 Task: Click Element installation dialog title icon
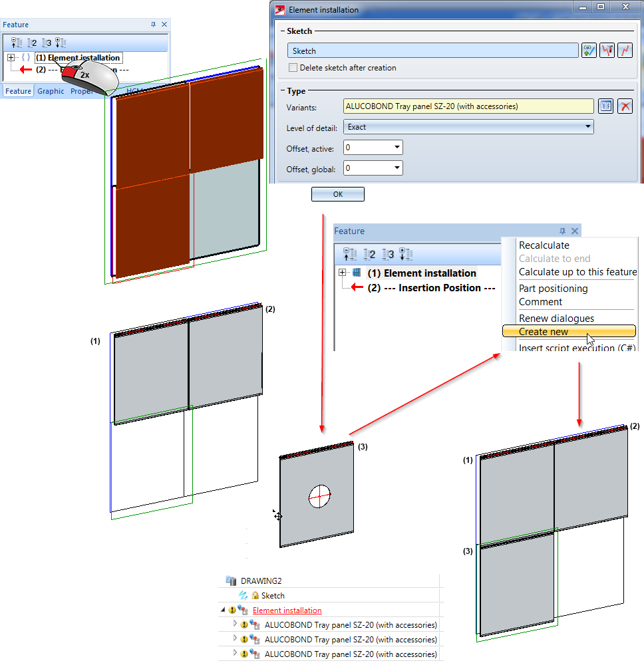[x=280, y=10]
